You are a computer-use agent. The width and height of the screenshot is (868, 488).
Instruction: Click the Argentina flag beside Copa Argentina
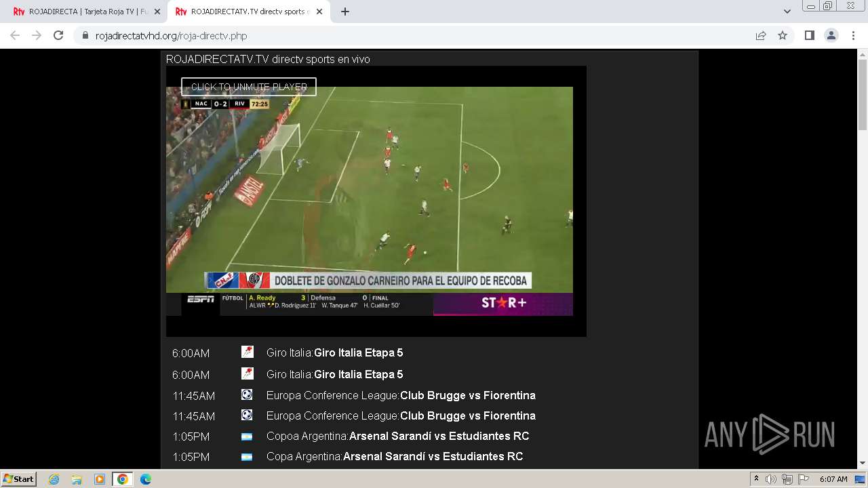(247, 457)
